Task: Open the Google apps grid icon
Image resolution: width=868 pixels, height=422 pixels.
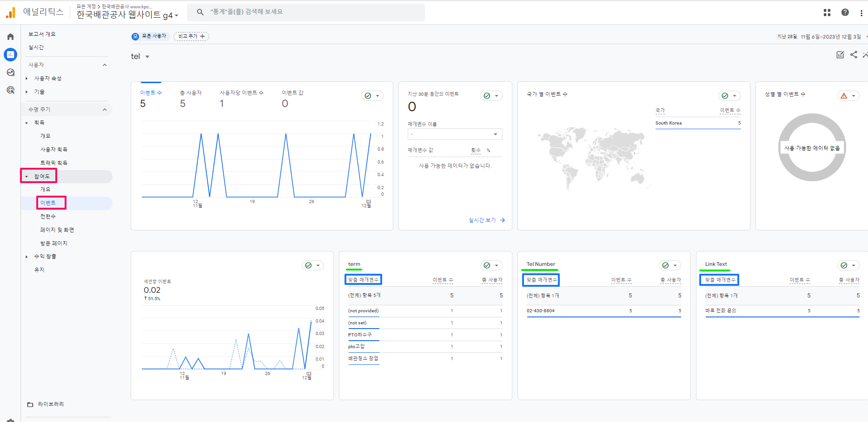Action: coord(827,13)
